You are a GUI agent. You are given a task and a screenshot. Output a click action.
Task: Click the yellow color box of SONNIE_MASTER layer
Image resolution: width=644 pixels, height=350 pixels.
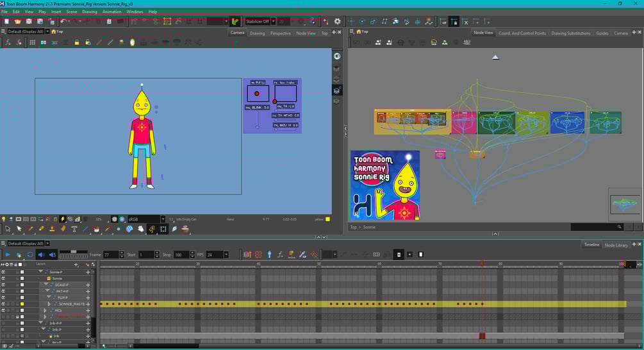pos(22,304)
